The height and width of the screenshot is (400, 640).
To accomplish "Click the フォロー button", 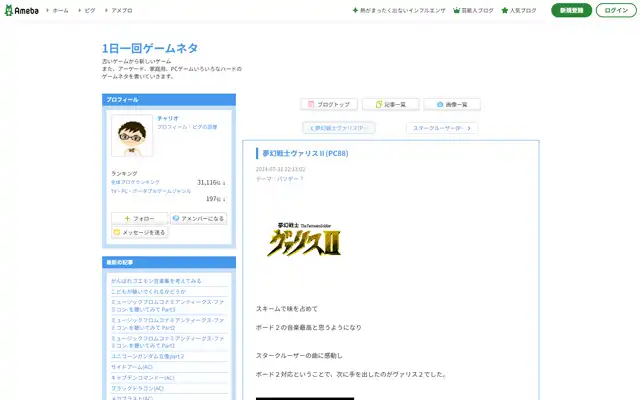I will click(140, 218).
